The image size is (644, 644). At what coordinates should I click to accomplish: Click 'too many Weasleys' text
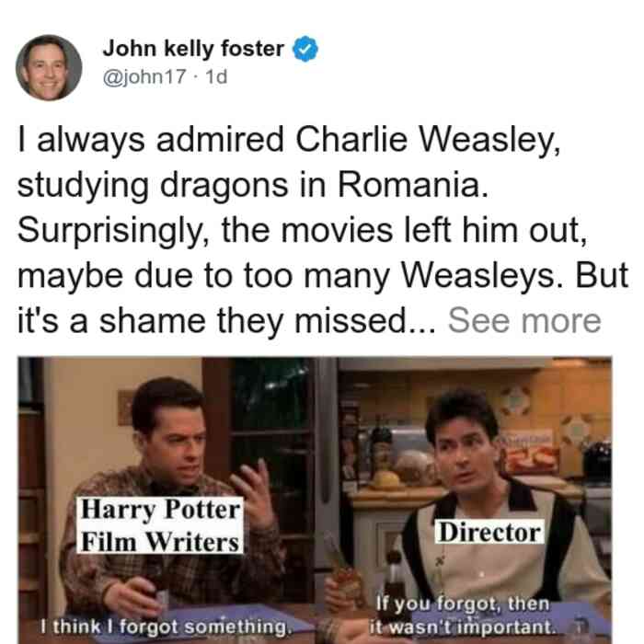pos(403,276)
